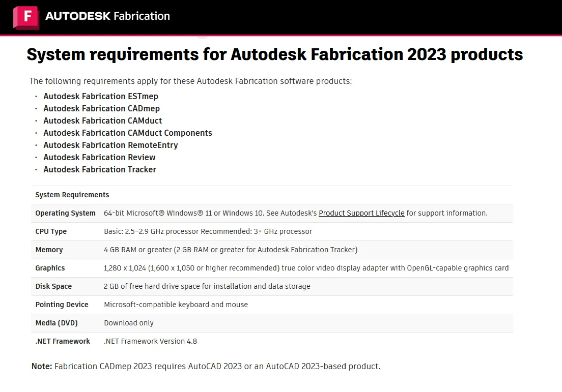Select the Operating System row label
The height and width of the screenshot is (392, 562).
[65, 213]
